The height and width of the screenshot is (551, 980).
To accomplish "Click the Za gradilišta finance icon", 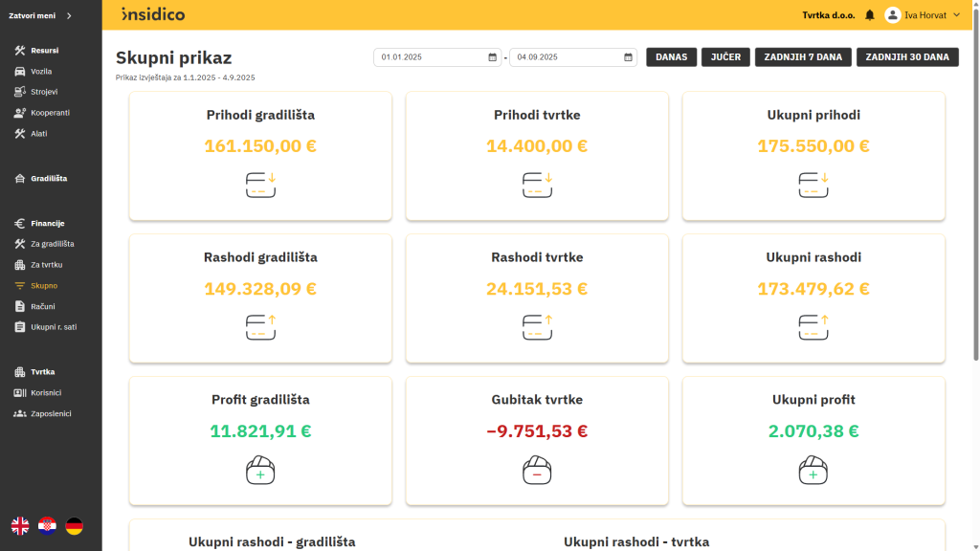I will [x=21, y=243].
